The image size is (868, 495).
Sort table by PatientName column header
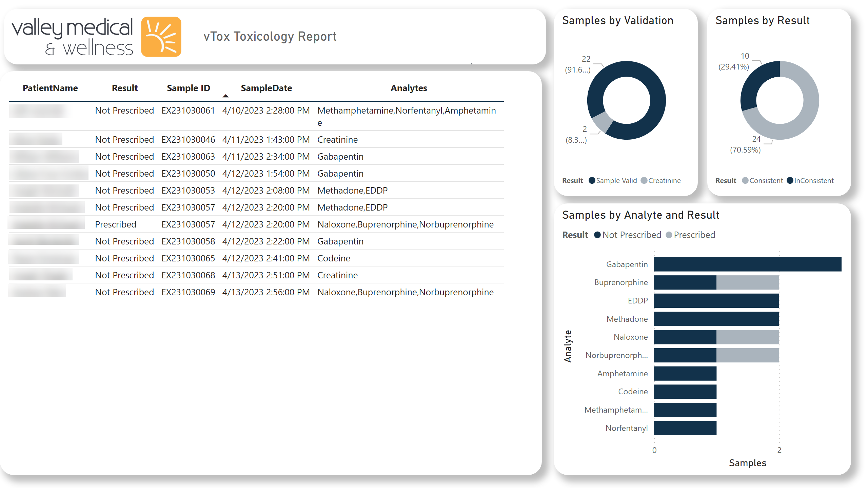tap(50, 88)
